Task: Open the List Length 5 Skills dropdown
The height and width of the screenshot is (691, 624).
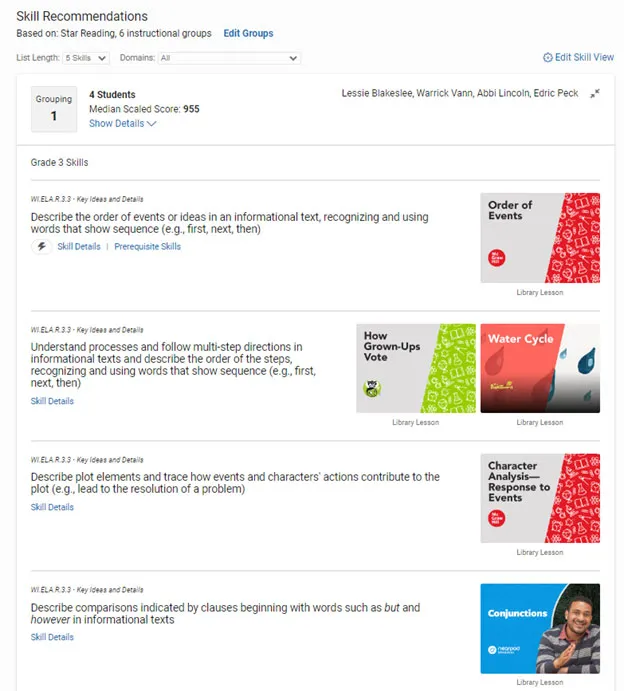Action: pyautogui.click(x=86, y=58)
